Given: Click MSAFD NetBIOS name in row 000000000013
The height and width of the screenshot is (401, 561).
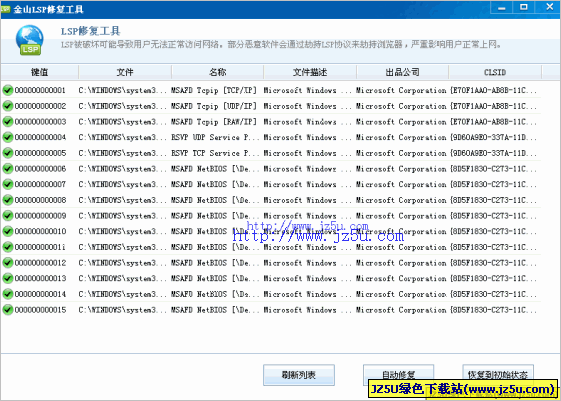Looking at the screenshot, I should 214,278.
